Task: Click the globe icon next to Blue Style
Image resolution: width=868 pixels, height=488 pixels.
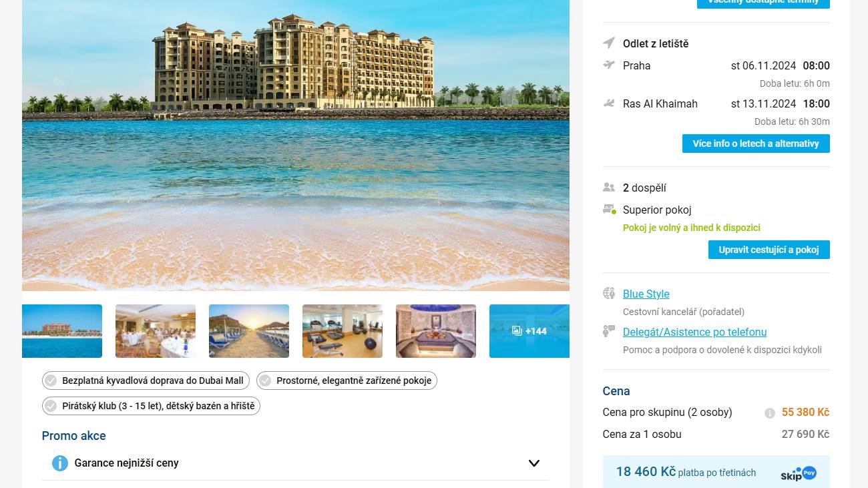Action: [609, 293]
